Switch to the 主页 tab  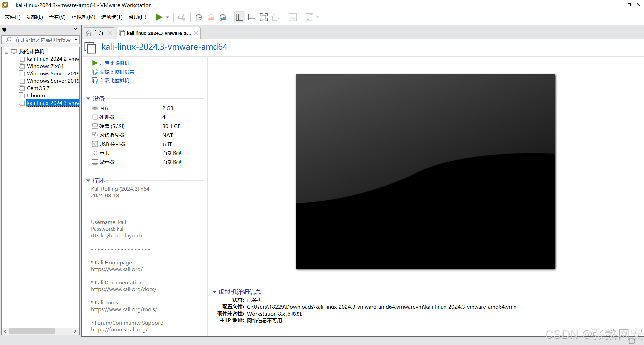coord(98,33)
